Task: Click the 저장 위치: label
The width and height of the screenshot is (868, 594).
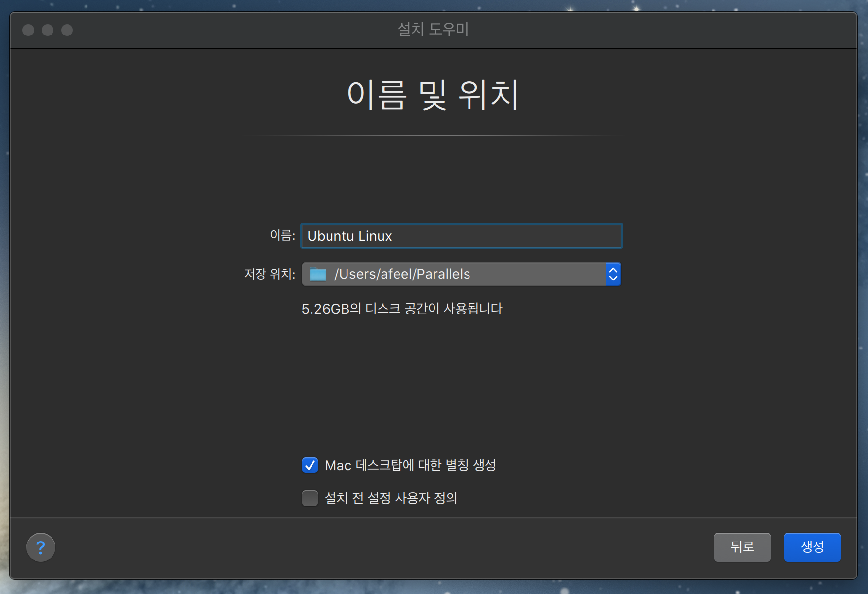Action: coord(270,274)
